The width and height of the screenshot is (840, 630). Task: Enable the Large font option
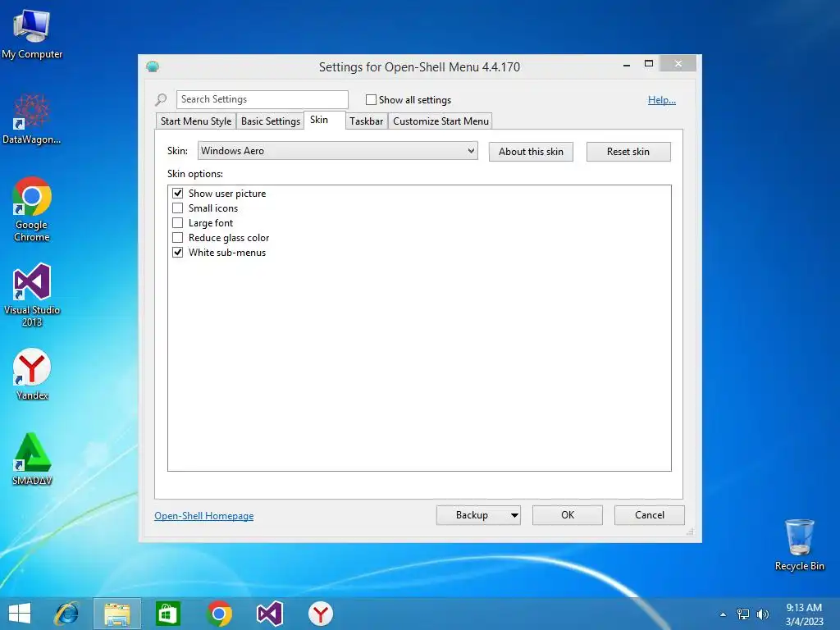177,222
